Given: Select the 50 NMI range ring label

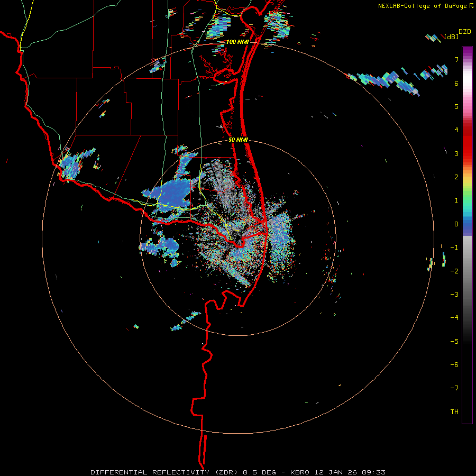Looking at the screenshot, I should [x=238, y=140].
